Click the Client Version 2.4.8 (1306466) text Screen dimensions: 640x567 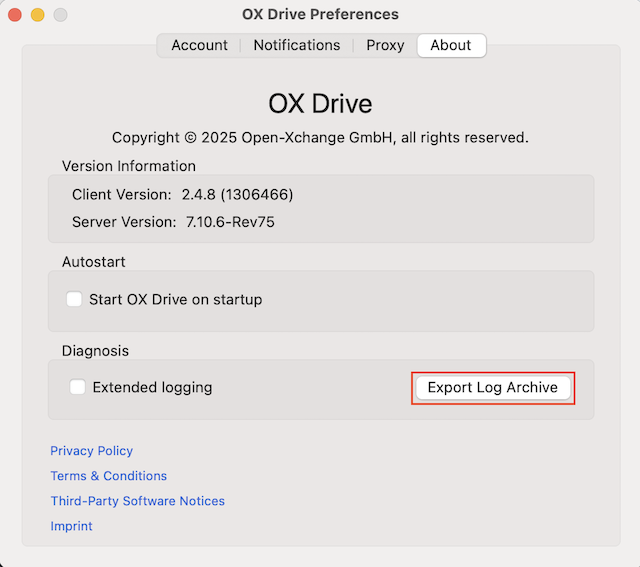click(182, 195)
